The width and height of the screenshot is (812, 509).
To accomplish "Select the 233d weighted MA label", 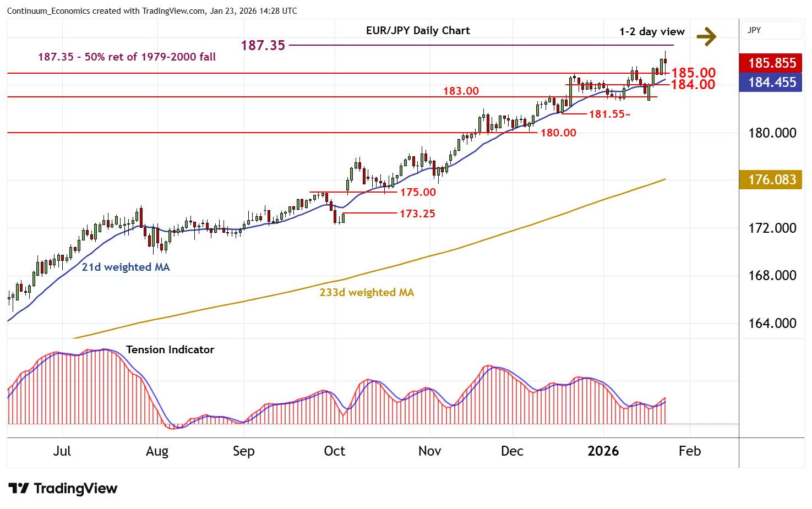I will (367, 293).
